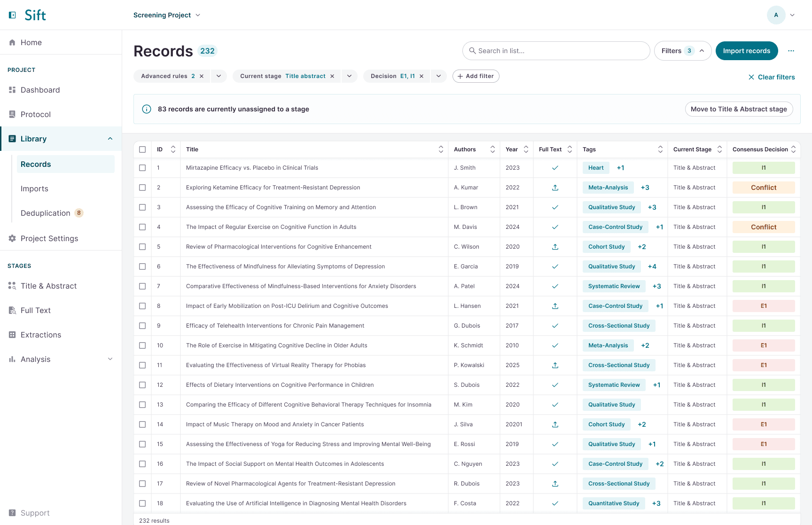The width and height of the screenshot is (812, 525).
Task: Open the Support help icon
Action: coord(12,513)
